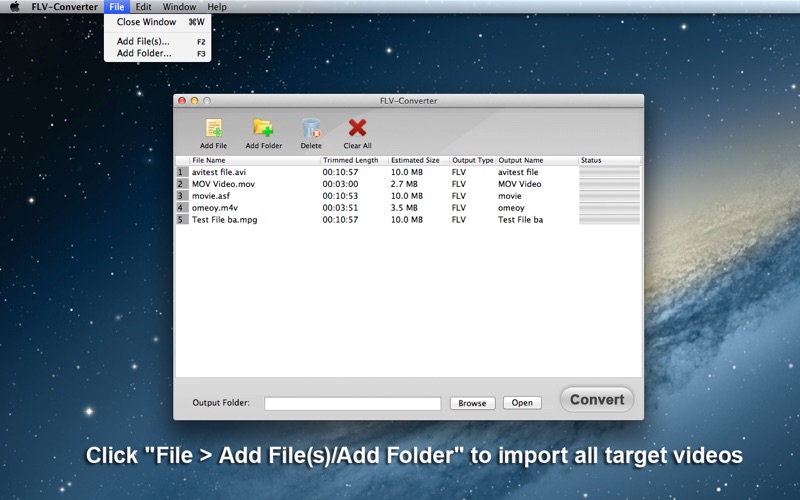800x500 pixels.
Task: Click status progress bar for Test File ba.mpg
Action: tap(610, 220)
